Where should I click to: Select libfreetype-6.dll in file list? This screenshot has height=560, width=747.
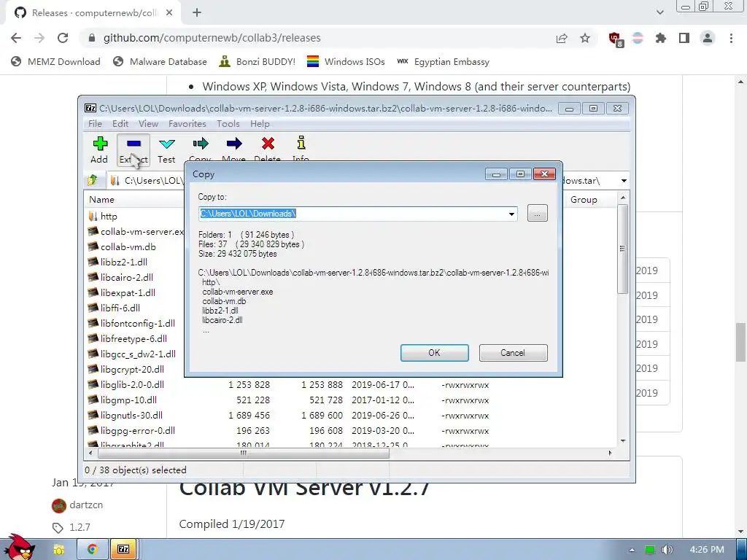pyautogui.click(x=133, y=338)
